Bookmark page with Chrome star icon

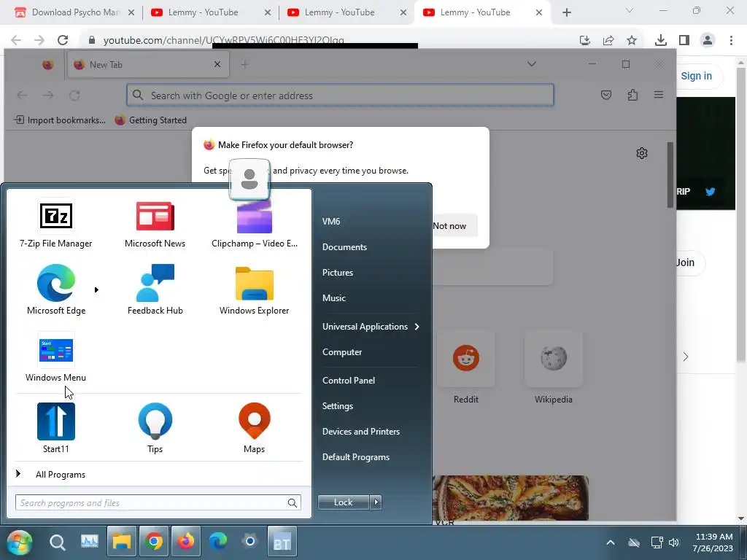632,41
